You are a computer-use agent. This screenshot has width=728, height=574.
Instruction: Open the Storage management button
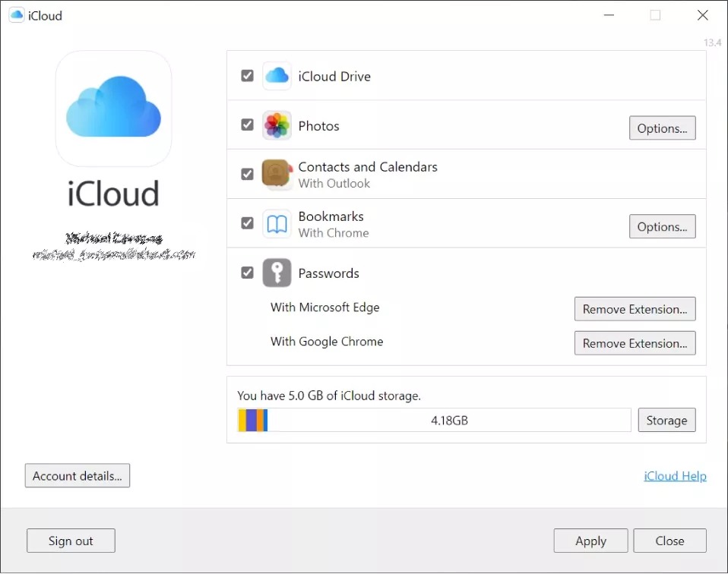666,420
